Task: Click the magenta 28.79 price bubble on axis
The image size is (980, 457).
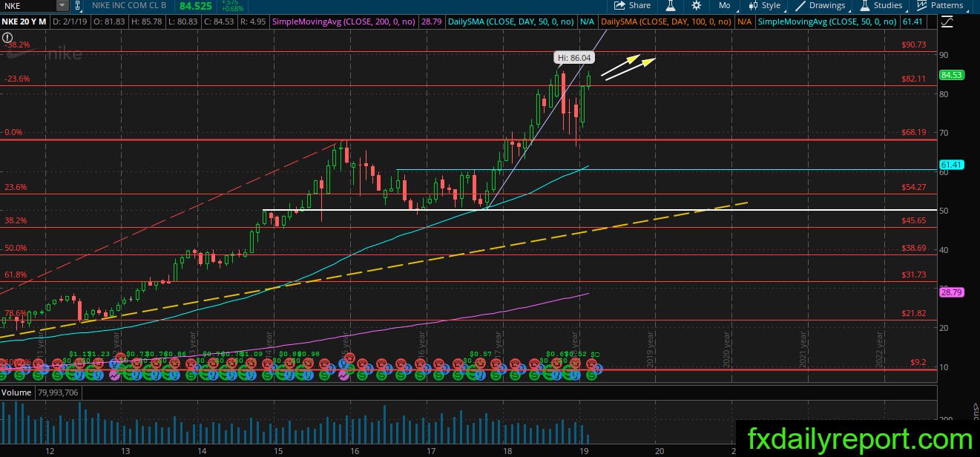Action: point(951,293)
